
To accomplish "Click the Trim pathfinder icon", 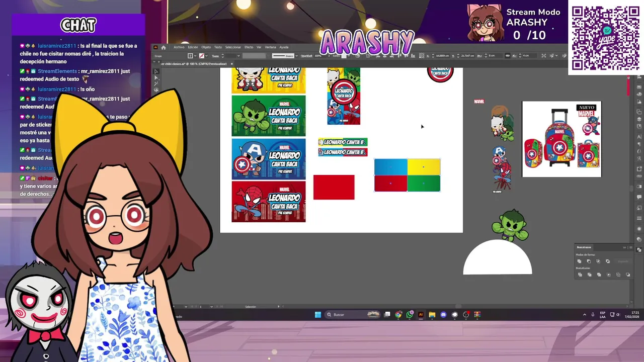I will point(590,275).
